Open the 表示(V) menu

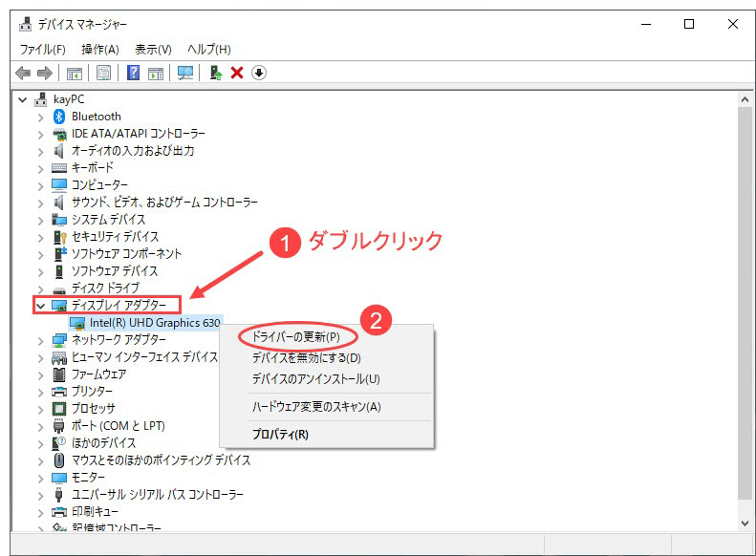coord(153,49)
